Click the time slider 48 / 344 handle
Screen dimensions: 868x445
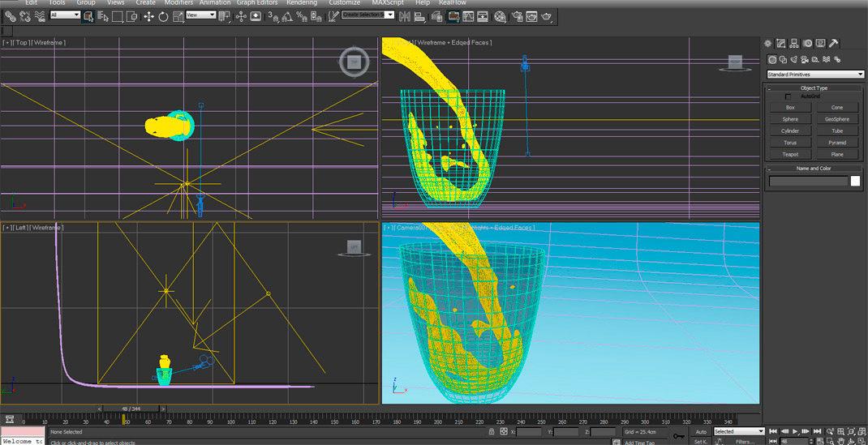point(131,409)
